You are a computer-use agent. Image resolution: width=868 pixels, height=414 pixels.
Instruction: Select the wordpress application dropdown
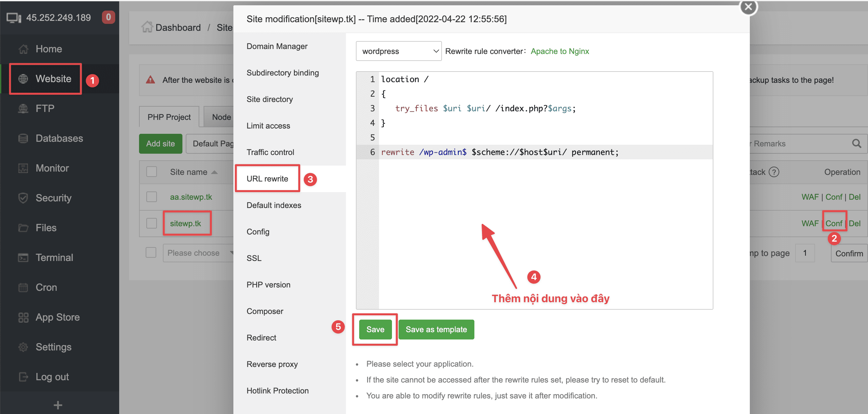399,51
